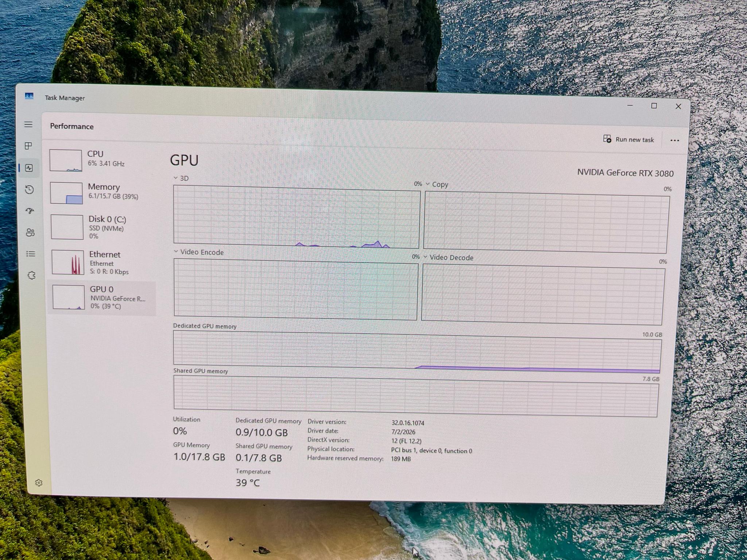Click the 7.8 GB graph scale label
This screenshot has height=560, width=747.
click(x=651, y=379)
